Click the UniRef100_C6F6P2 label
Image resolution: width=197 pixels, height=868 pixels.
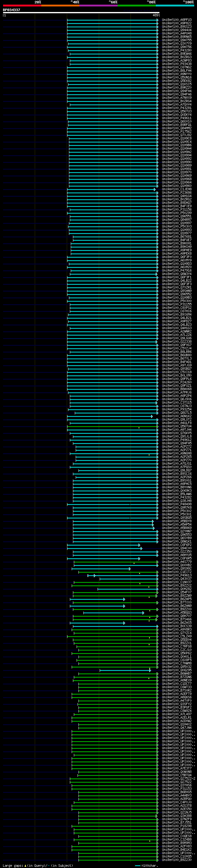coord(177,545)
